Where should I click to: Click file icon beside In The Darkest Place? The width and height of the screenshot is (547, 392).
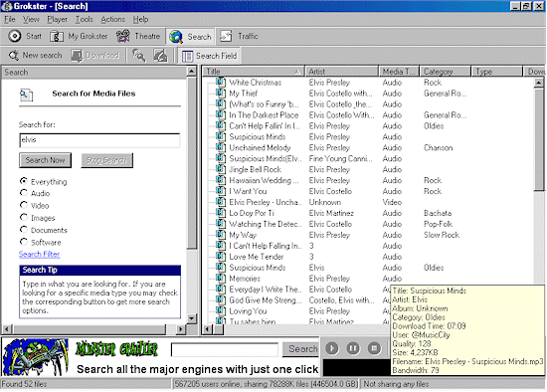click(221, 114)
